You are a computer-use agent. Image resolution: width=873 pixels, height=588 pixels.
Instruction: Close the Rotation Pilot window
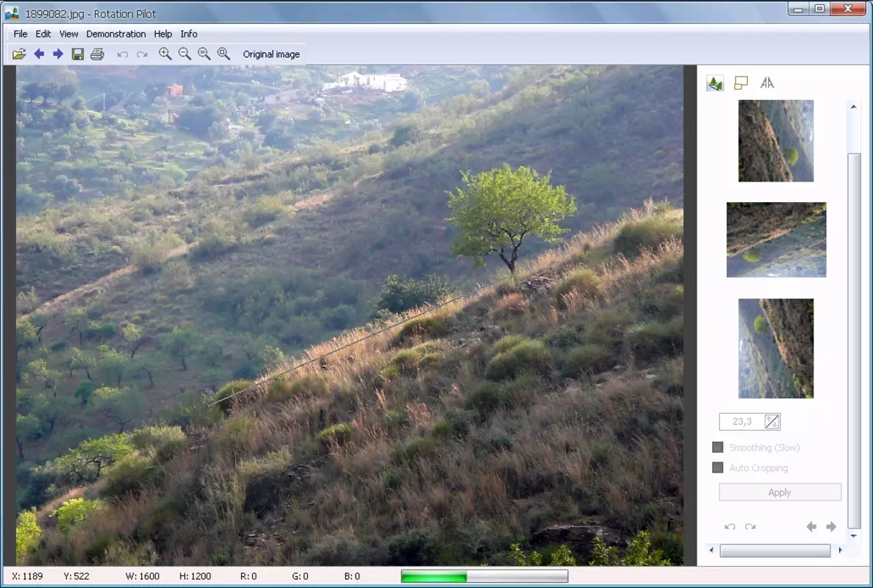[848, 9]
